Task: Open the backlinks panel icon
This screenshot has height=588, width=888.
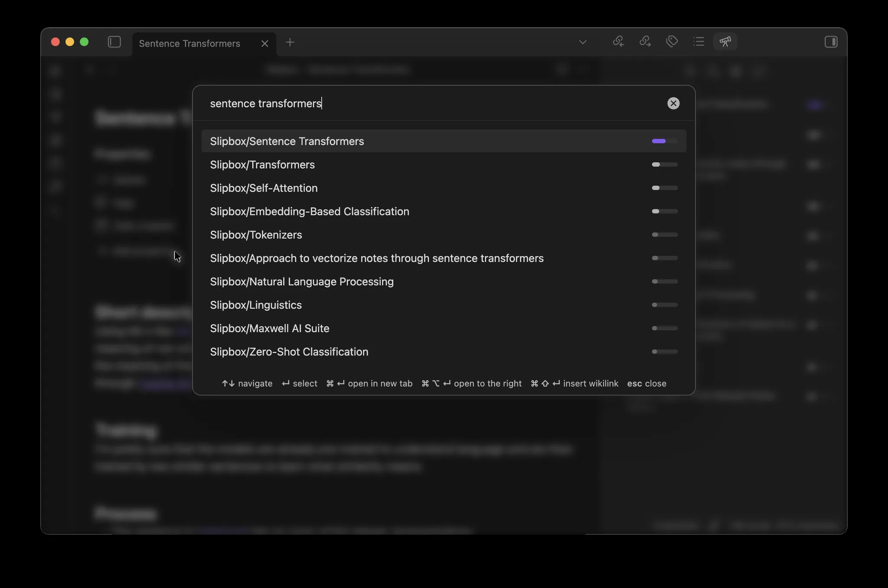Action: point(618,42)
